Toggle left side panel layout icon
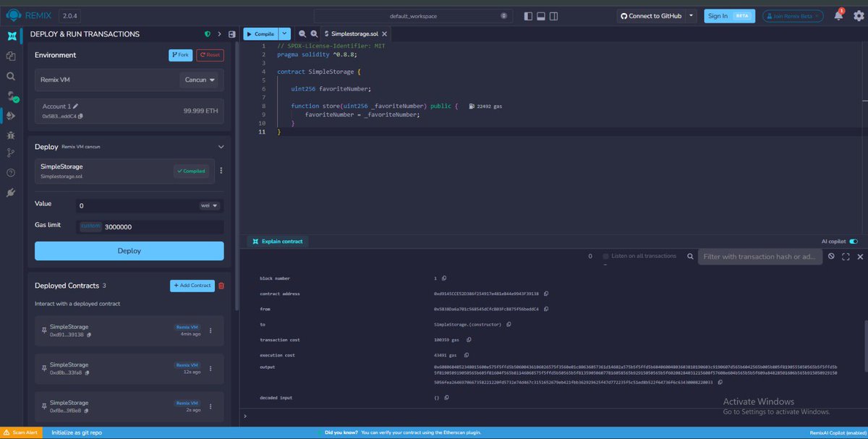This screenshot has height=439, width=868. point(529,15)
